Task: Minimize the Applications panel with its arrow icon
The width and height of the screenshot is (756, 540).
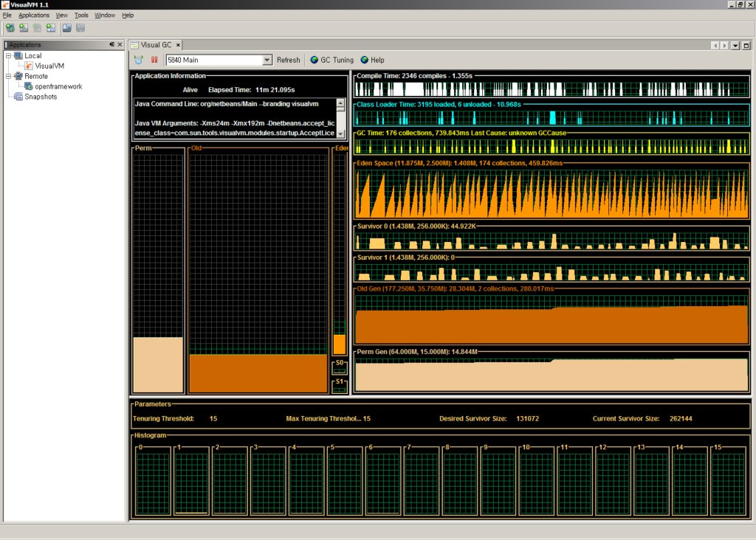Action: coord(112,44)
